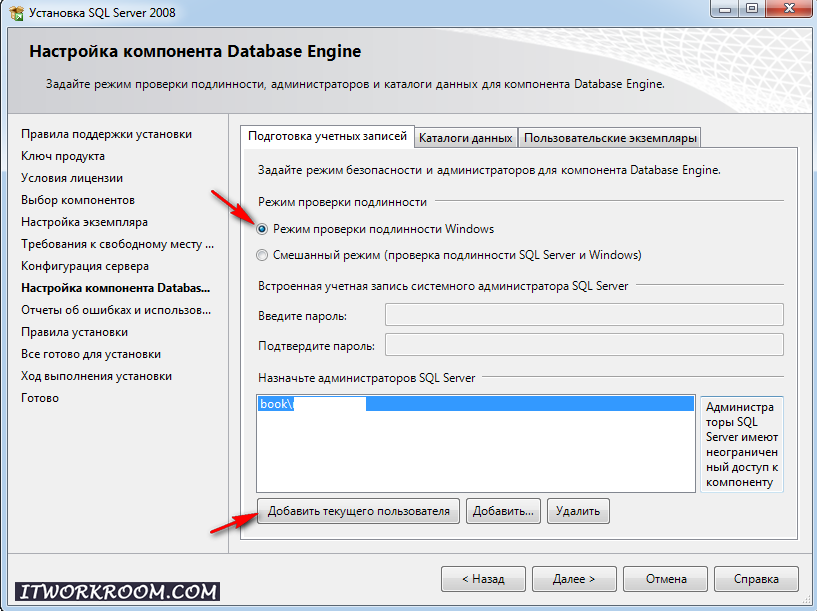The image size is (817, 611).
Task: Click the Подтвердите пароль input field
Action: (584, 345)
